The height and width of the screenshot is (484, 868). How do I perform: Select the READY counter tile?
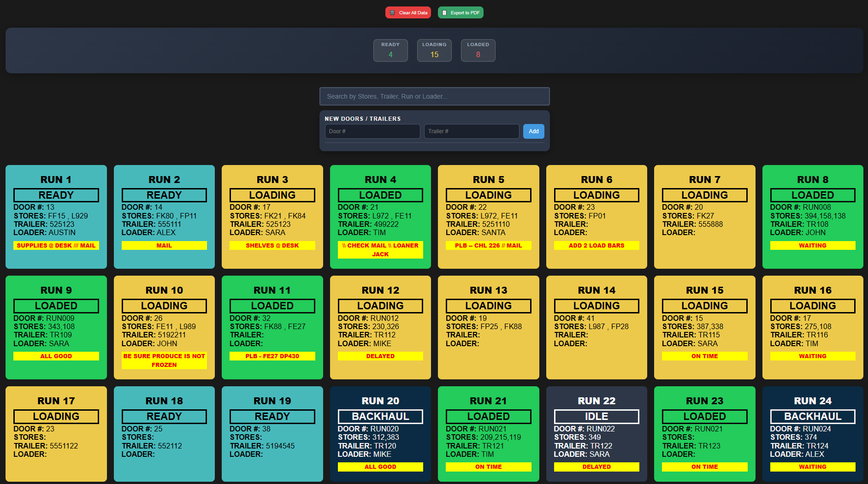pos(390,50)
